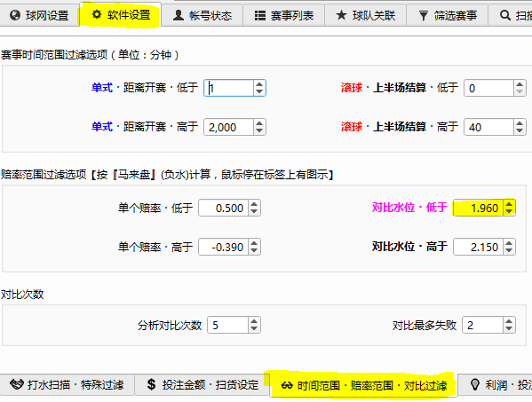Screen dimensions: 532x402
Task: Select the 时间范围·赔率范围·对比过滤 bottom tab
Action: pyautogui.click(x=364, y=385)
